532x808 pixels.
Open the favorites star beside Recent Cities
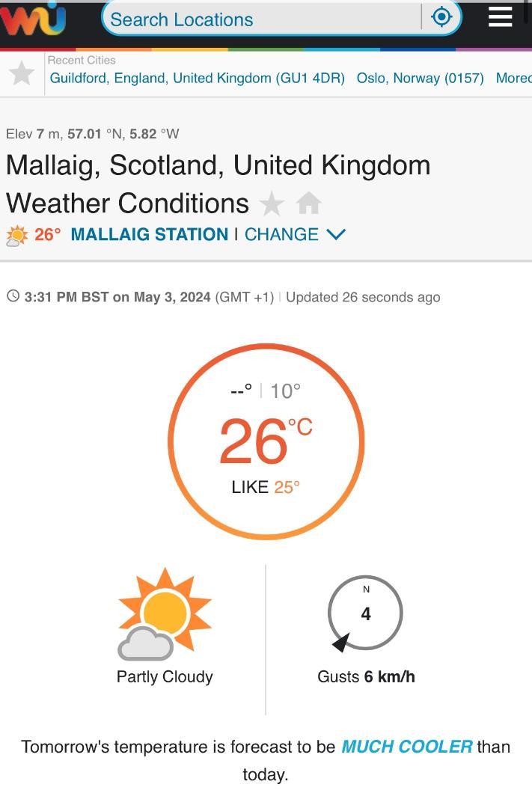tap(22, 73)
